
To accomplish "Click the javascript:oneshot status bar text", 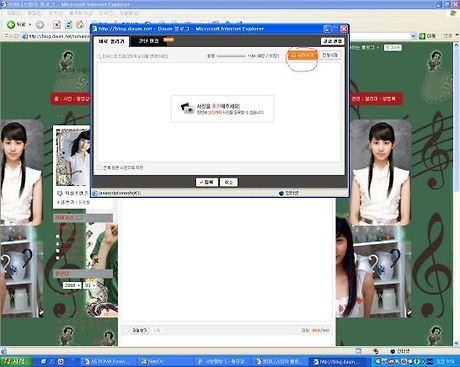I will (120, 193).
